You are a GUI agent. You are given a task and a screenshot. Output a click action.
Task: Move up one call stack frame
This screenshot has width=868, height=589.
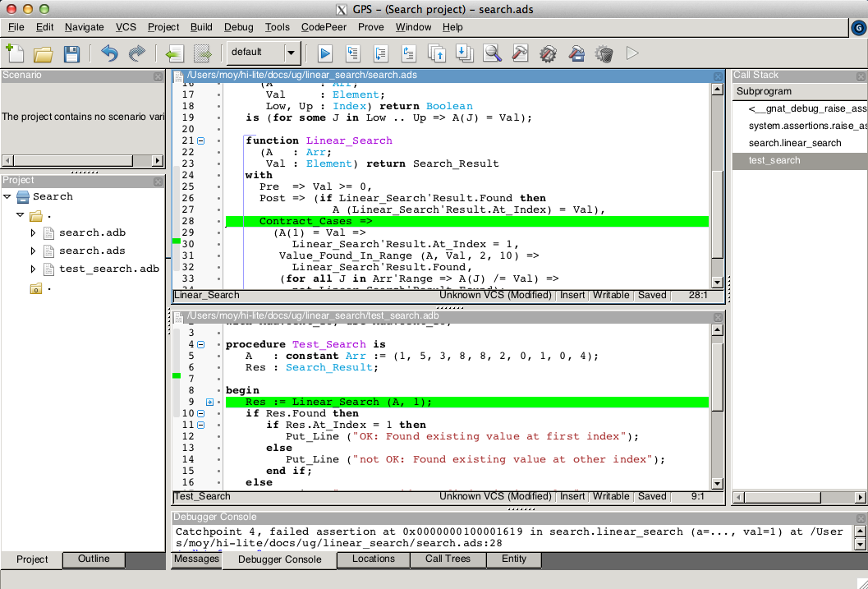(437, 53)
